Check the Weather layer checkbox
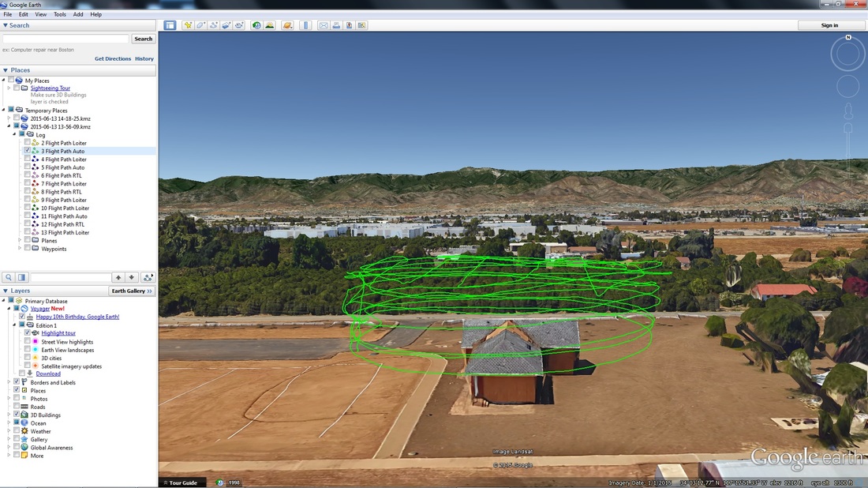This screenshot has width=868, height=488. point(17,431)
